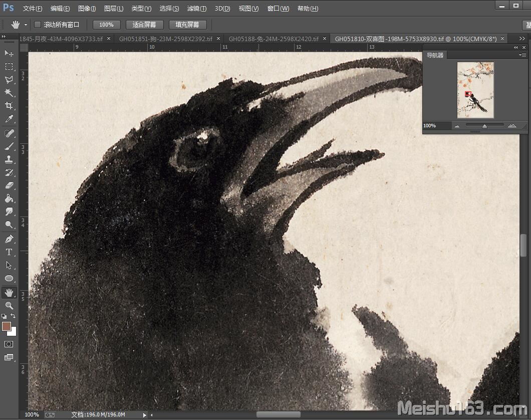Open the foreground color picker
The width and height of the screenshot is (531, 420).
point(6,326)
